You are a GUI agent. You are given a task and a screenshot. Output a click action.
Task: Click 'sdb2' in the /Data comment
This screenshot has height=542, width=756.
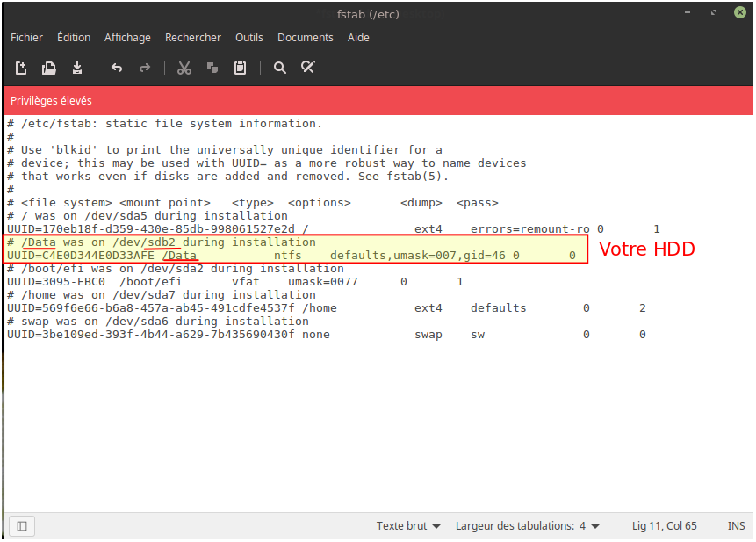162,242
